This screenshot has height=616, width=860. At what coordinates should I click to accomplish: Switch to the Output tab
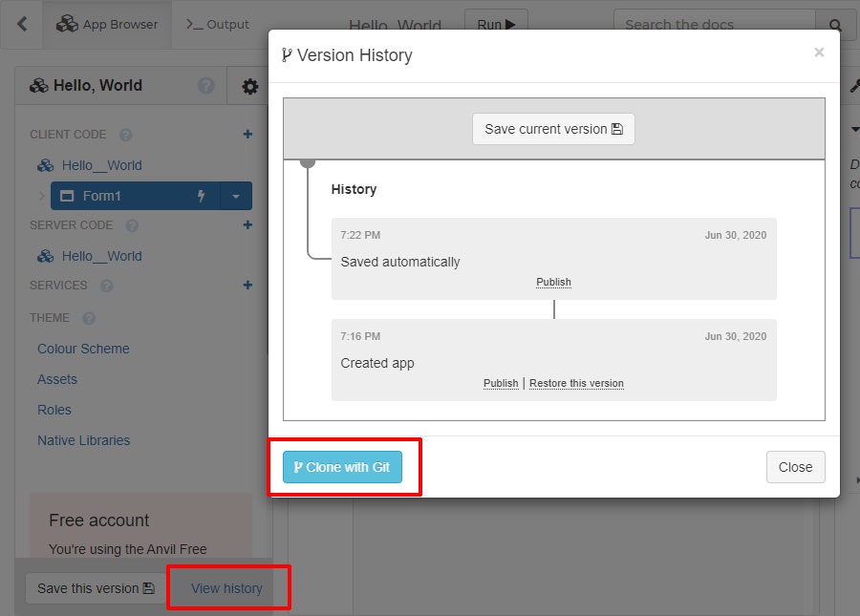pos(217,24)
